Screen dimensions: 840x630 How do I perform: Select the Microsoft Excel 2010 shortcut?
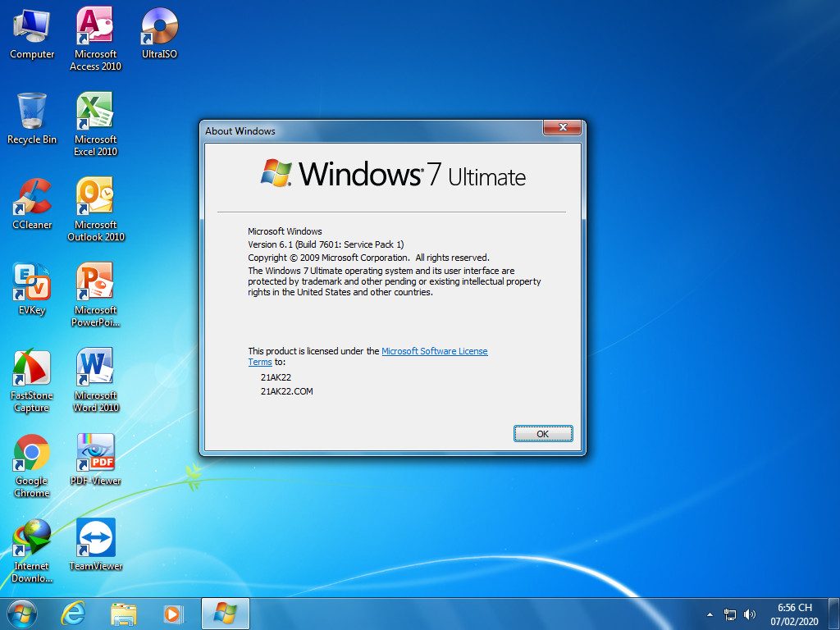point(95,125)
